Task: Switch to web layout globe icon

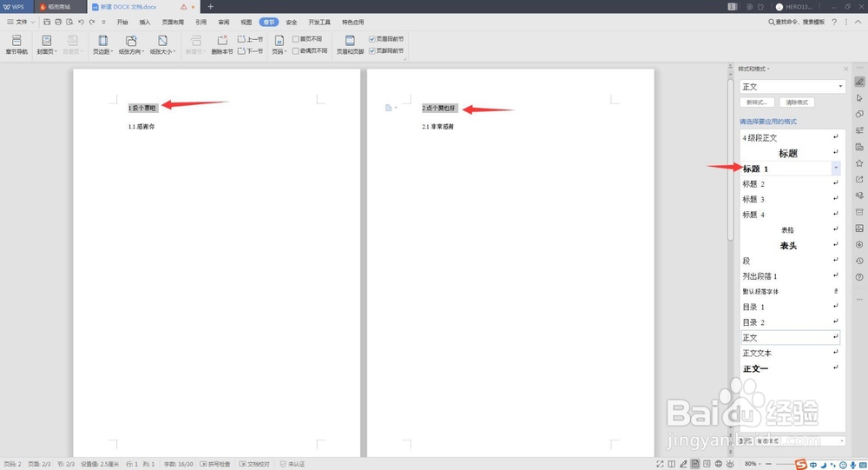Action: pyautogui.click(x=719, y=464)
